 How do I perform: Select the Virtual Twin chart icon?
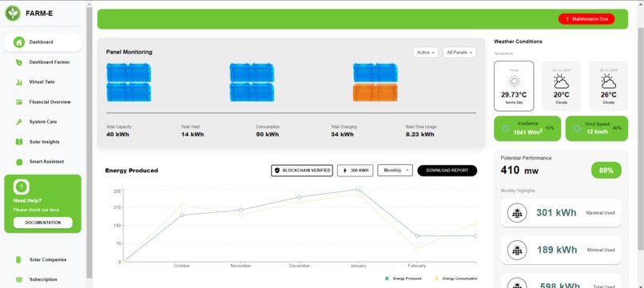(19, 82)
